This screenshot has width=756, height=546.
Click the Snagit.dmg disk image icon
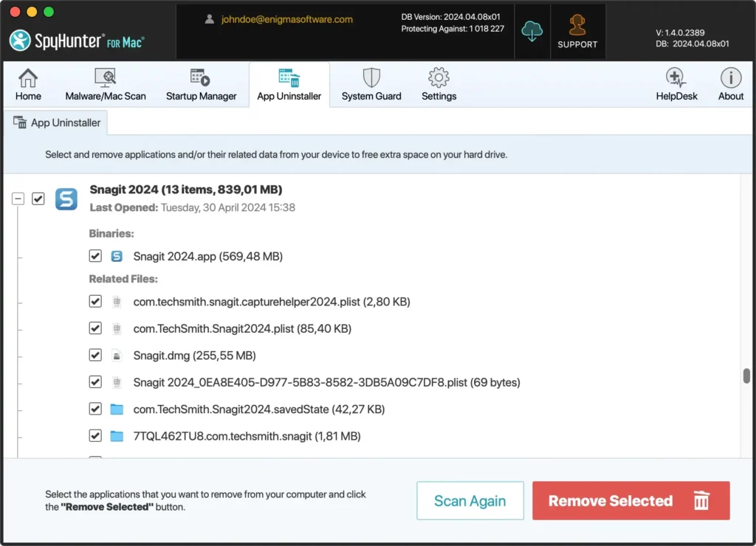point(117,356)
